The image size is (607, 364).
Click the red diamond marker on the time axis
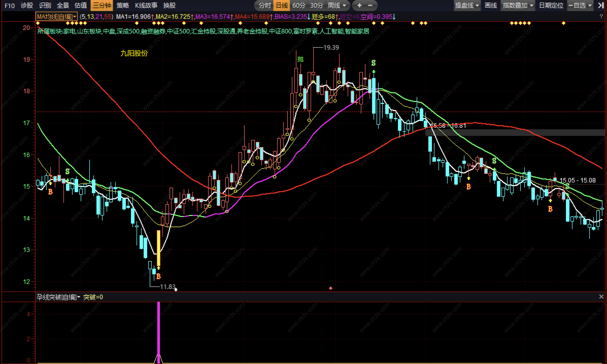[330, 288]
